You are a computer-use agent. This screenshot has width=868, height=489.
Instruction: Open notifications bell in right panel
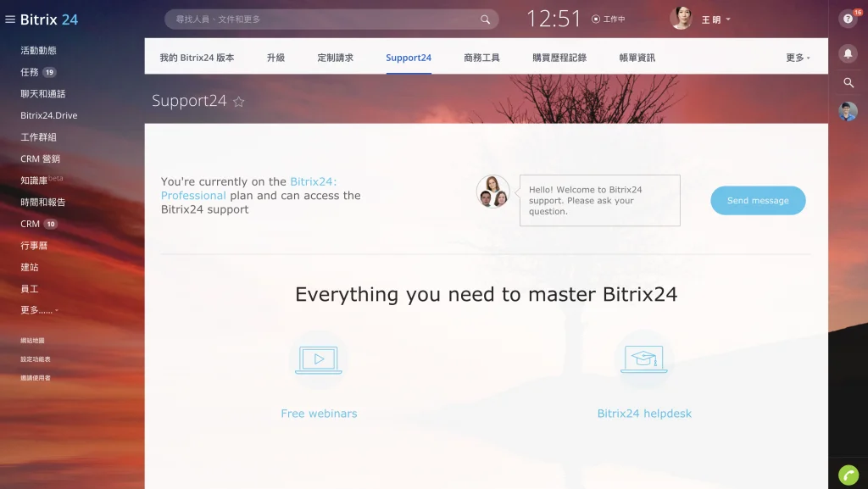[x=848, y=53]
